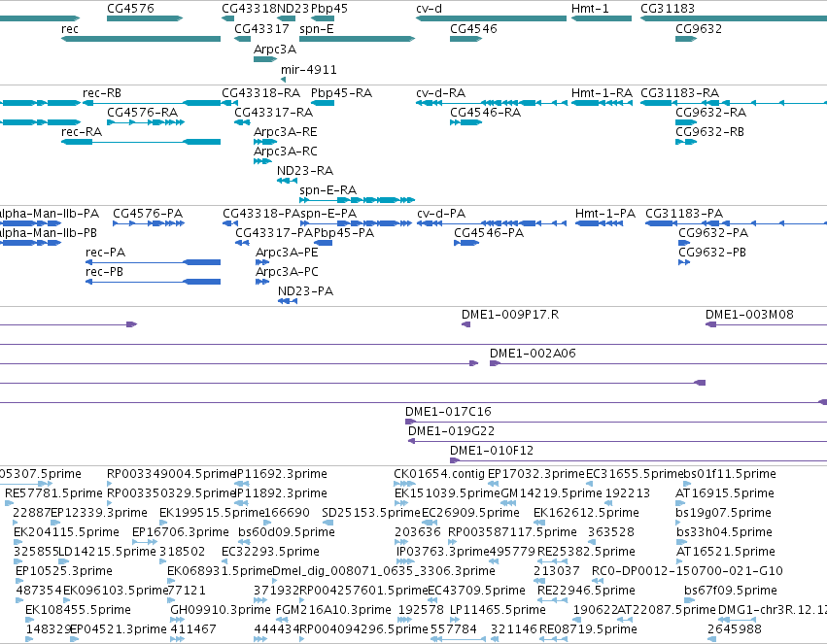This screenshot has height=644, width=827.
Task: Select the EK108455.5prime EST label
Action: point(78,610)
